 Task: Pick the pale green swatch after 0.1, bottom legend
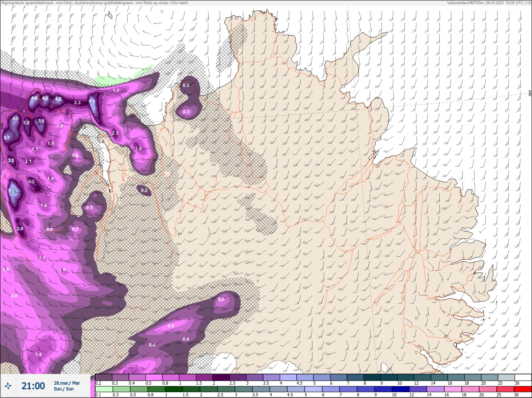104,389
